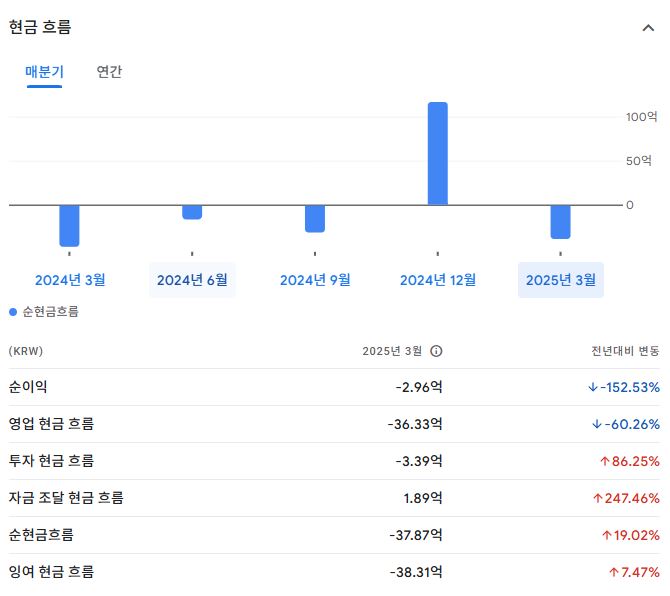Click the 순현금흐름 legend label
Image resolution: width=670 pixels, height=596 pixels.
(50, 312)
